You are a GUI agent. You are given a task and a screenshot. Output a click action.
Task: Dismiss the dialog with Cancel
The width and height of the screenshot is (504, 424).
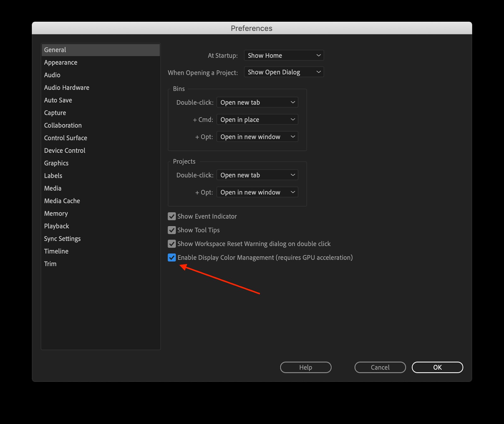(x=380, y=367)
